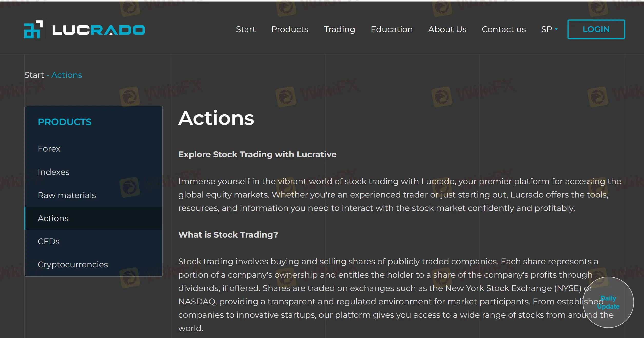Open the Education menu item
This screenshot has width=644, height=338.
coord(392,29)
